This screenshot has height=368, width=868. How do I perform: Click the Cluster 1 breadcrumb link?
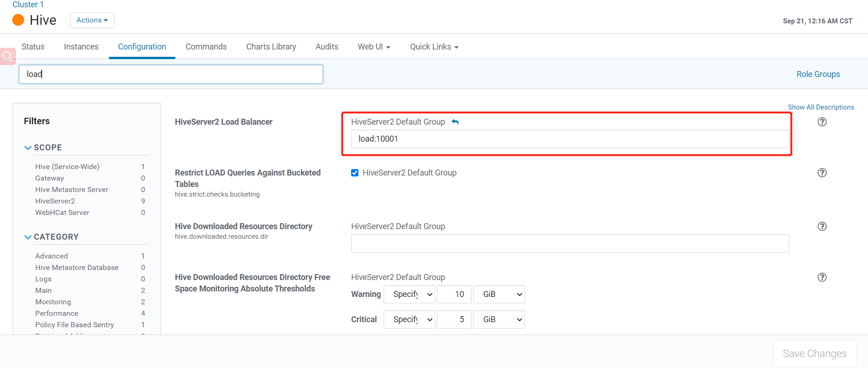click(28, 5)
